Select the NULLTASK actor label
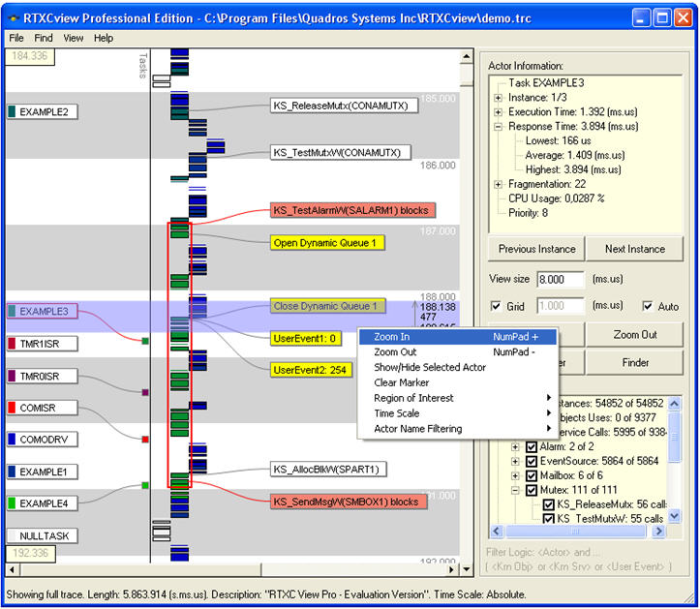Image resolution: width=700 pixels, height=609 pixels. point(43,535)
